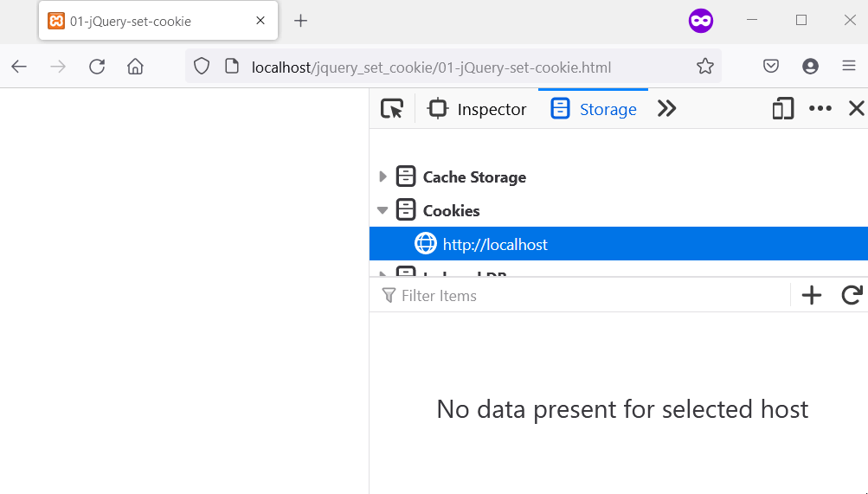Click the Filter Items input field
Image resolution: width=868 pixels, height=494 pixels.
(x=588, y=296)
